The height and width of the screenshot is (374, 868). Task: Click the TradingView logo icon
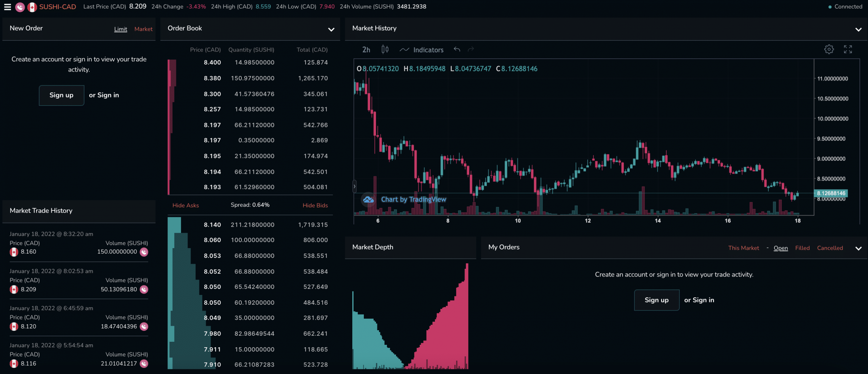click(368, 200)
